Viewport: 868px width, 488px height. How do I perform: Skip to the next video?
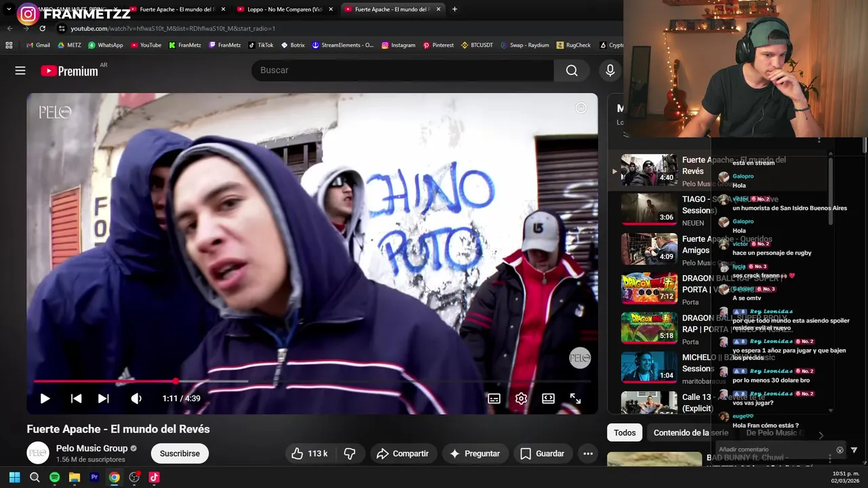[103, 399]
